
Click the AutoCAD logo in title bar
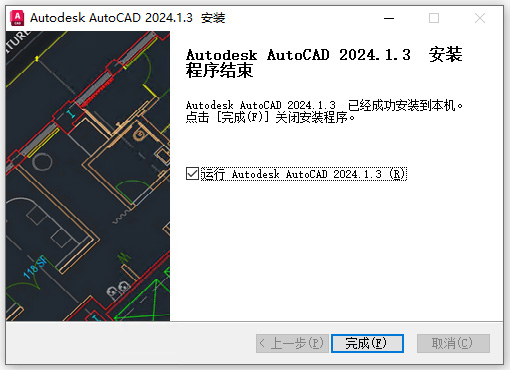point(17,18)
